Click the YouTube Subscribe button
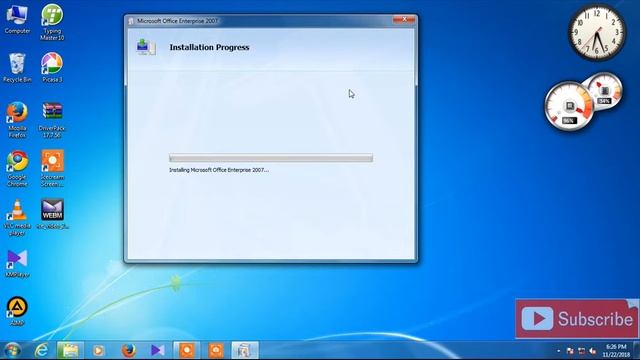The width and height of the screenshot is (640, 360). coord(576,319)
